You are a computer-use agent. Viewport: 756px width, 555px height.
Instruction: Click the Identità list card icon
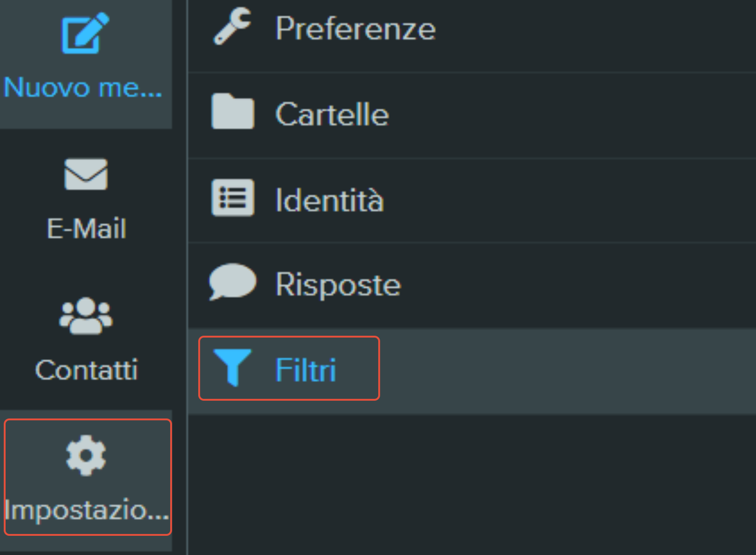[232, 197]
